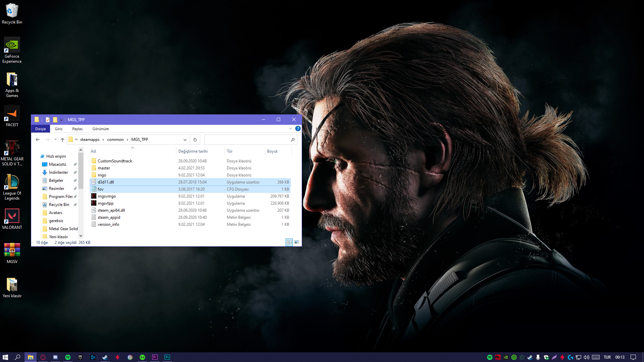
Task: Open Discord from the taskbar
Action: 55,357
